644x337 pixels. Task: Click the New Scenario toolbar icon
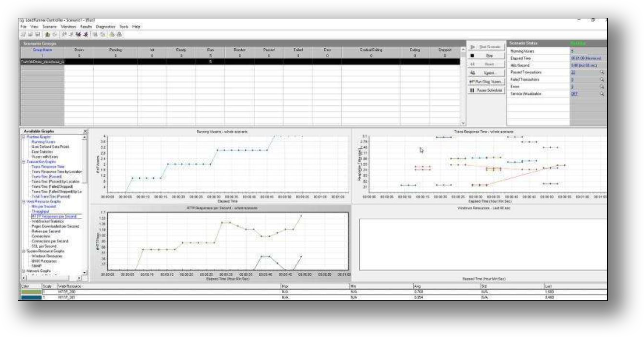click(x=22, y=34)
